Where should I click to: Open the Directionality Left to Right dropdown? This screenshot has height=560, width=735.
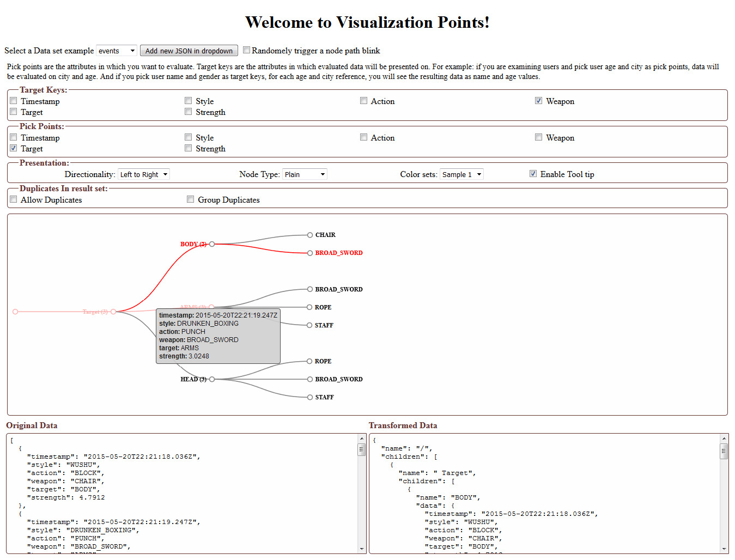point(144,174)
